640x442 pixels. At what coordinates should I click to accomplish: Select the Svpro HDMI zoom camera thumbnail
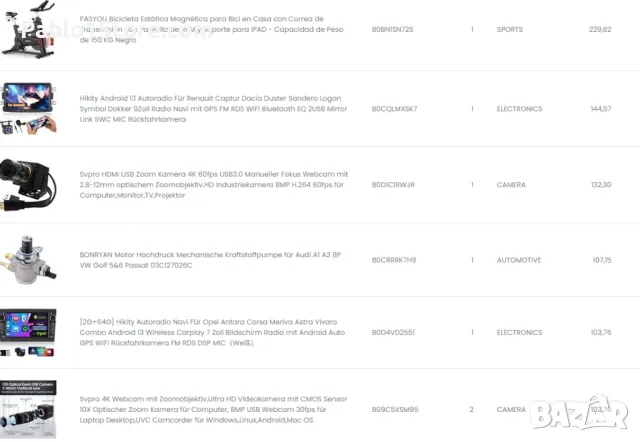[x=22, y=184]
